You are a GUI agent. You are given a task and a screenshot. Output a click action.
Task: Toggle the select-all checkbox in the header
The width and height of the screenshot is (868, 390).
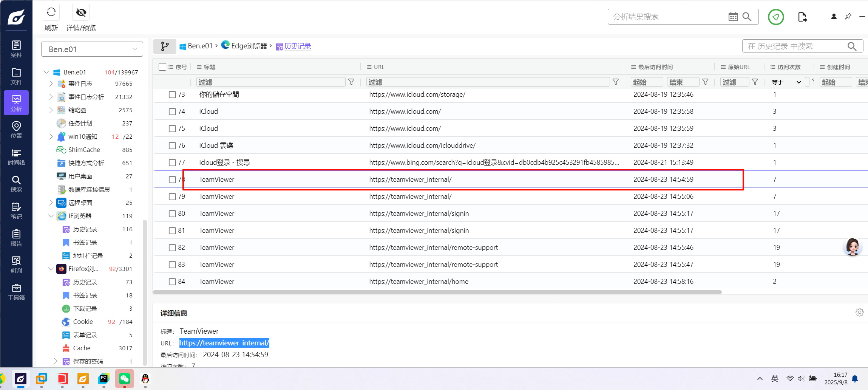162,67
